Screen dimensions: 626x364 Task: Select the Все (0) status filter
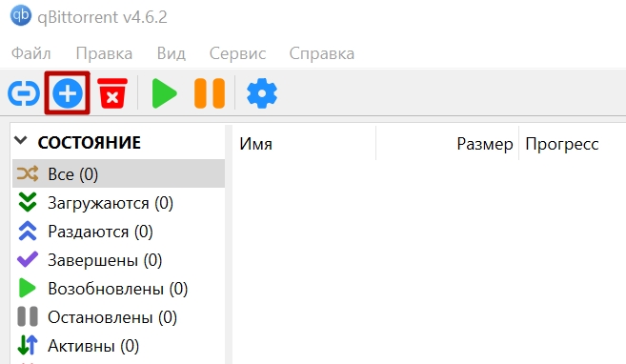pyautogui.click(x=118, y=173)
